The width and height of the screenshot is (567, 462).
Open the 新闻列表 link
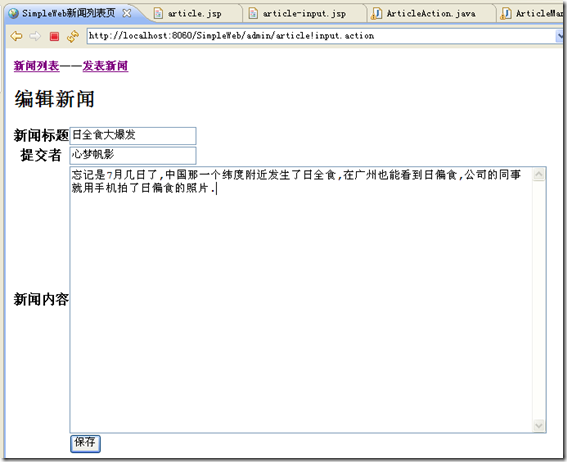37,66
